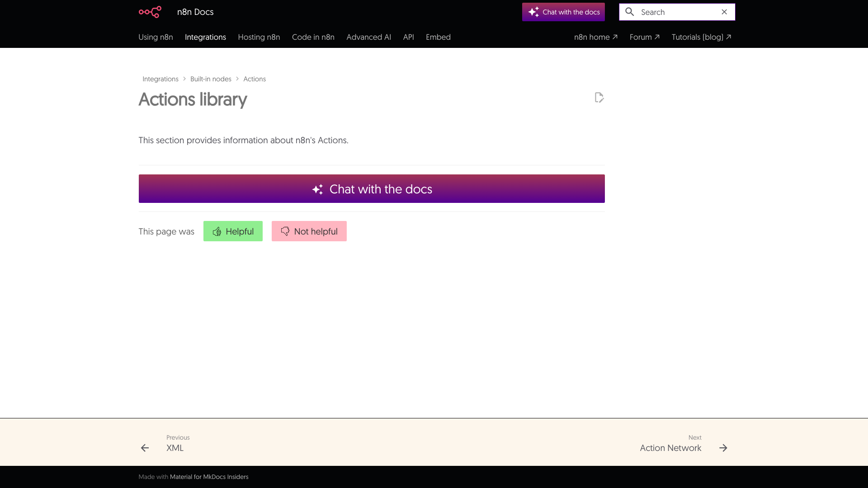Click the Search input field

click(x=677, y=12)
